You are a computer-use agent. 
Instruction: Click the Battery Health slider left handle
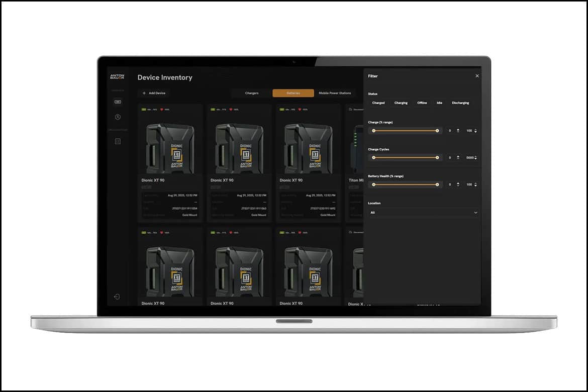[x=373, y=184]
